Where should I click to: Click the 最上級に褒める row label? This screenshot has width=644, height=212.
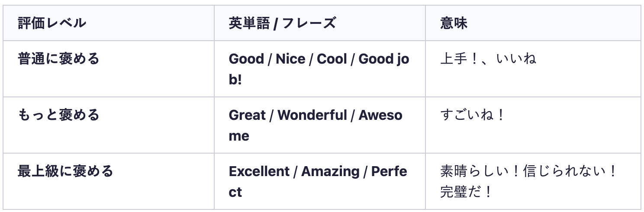point(65,171)
